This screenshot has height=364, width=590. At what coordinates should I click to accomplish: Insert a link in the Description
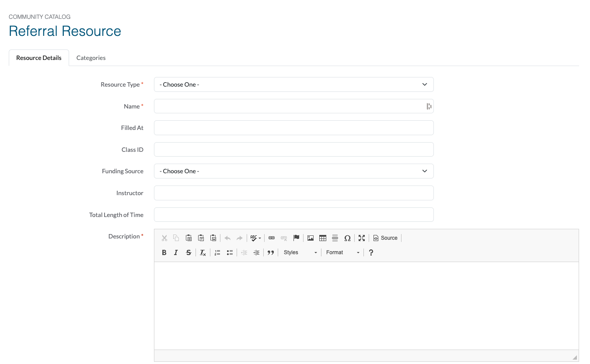click(x=272, y=238)
